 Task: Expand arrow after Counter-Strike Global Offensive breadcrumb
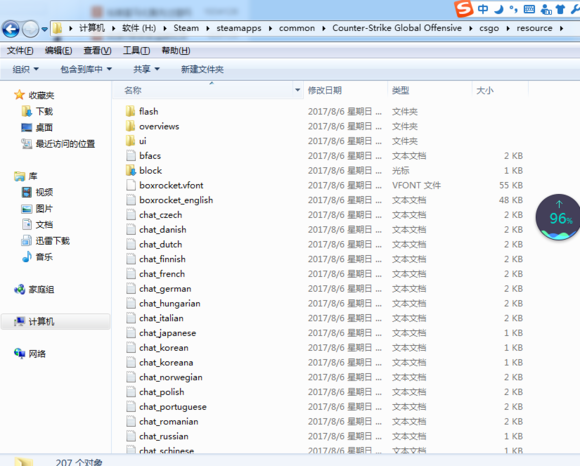471,28
